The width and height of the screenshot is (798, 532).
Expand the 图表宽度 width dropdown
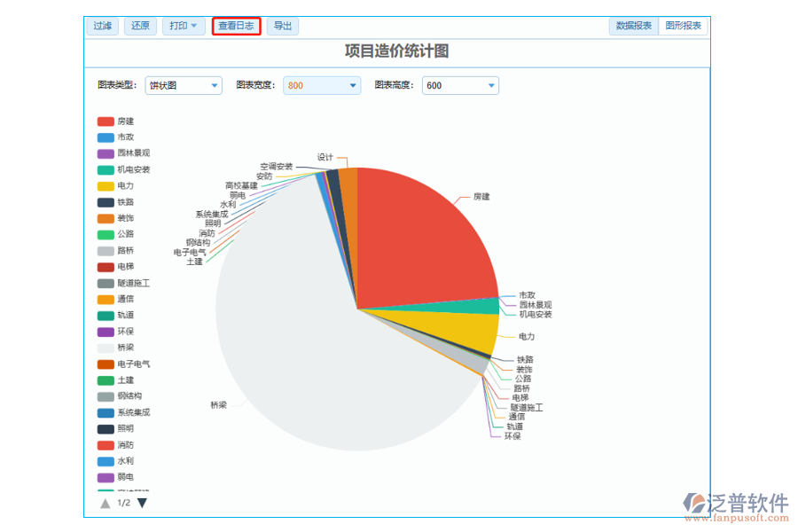point(322,86)
